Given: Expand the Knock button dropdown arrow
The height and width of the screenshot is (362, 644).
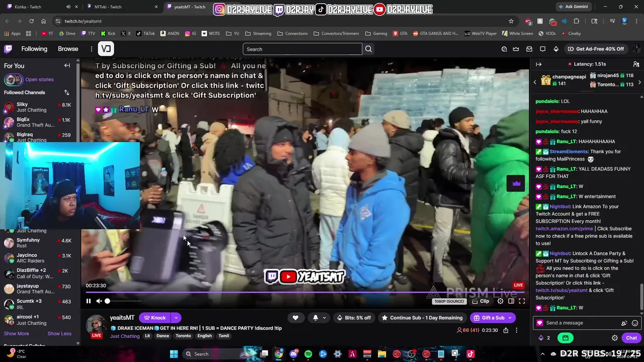Looking at the screenshot, I should coord(176,318).
